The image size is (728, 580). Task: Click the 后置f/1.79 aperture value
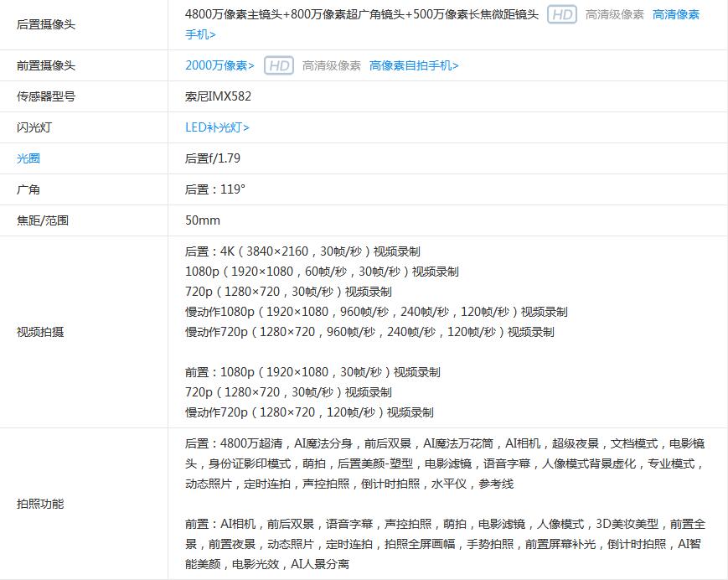click(213, 158)
